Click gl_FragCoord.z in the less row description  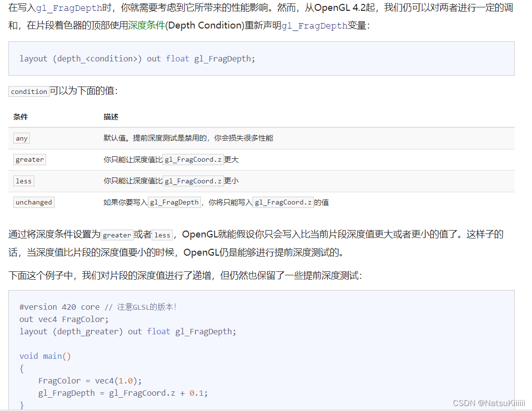click(x=194, y=180)
